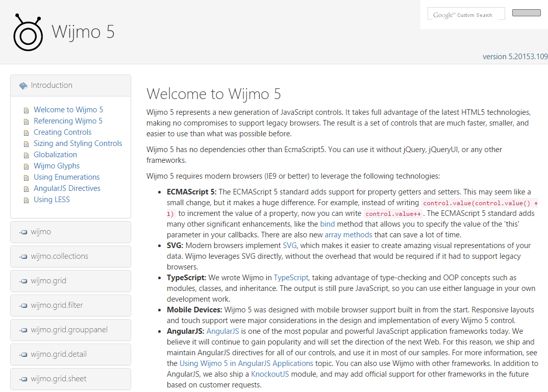This screenshot has width=548, height=392.
Task: Open Using Enumerations topic
Action: pos(66,177)
